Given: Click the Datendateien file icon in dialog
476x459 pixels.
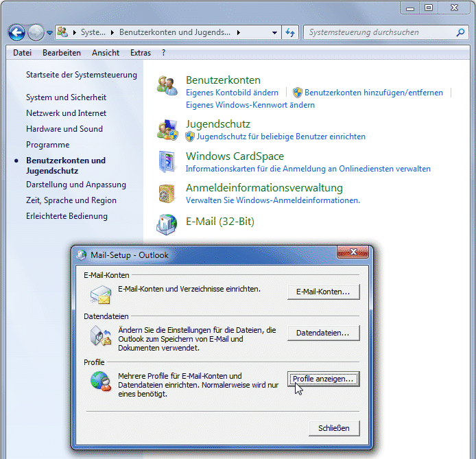Looking at the screenshot, I should 101,336.
